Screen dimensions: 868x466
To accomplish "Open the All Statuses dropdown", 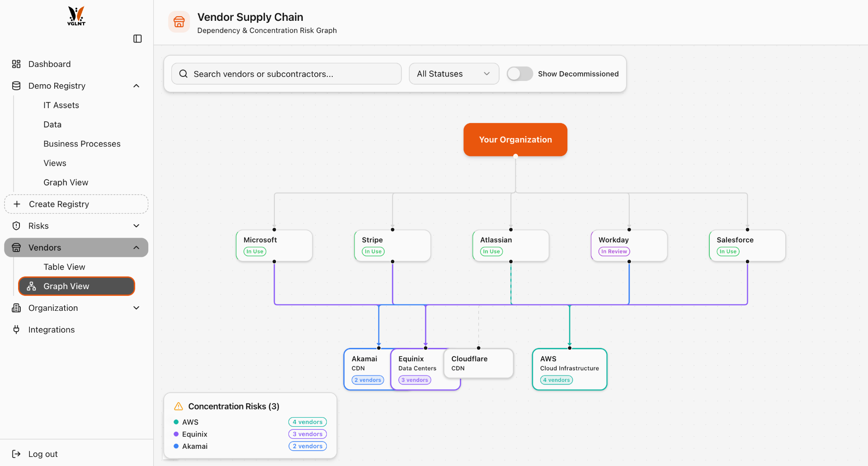I will pyautogui.click(x=454, y=73).
